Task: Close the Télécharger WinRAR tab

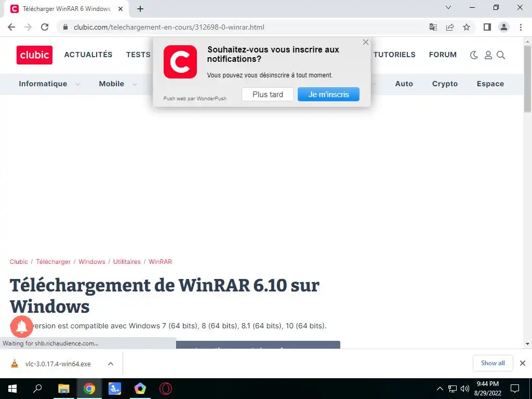Action: click(121, 9)
